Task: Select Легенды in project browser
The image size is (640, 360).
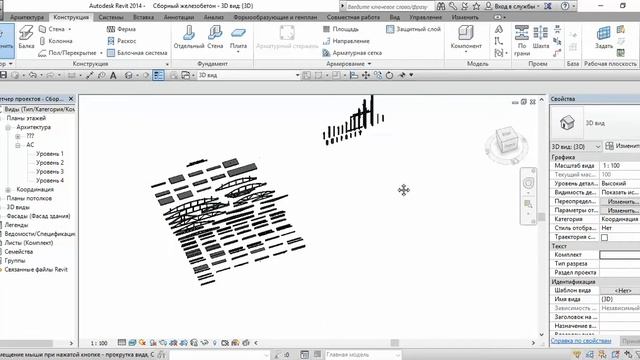Action: coord(16,225)
